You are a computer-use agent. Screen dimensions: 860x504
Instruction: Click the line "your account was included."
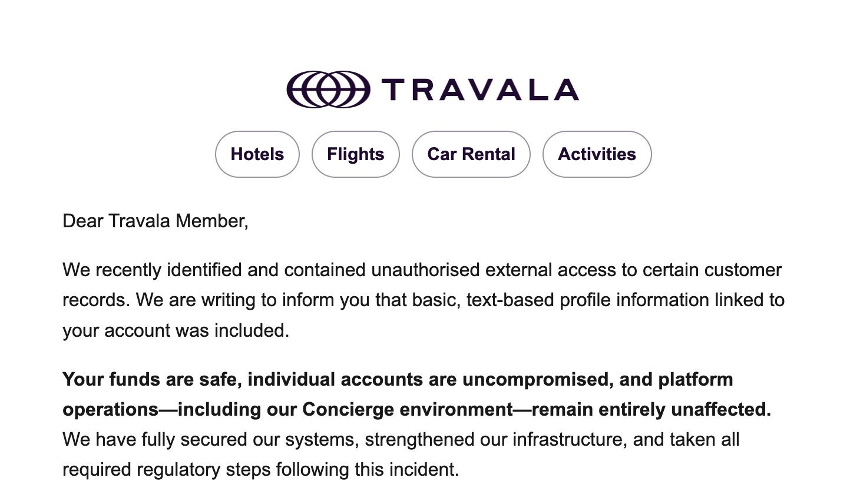pyautogui.click(x=176, y=331)
